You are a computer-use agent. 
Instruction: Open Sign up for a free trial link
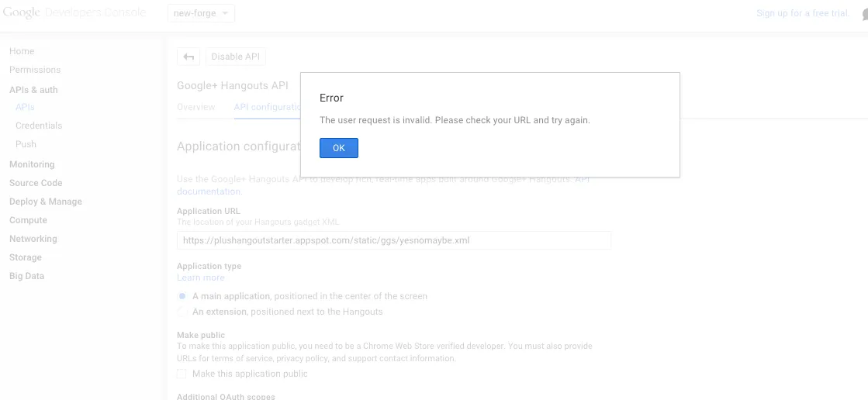pos(803,13)
